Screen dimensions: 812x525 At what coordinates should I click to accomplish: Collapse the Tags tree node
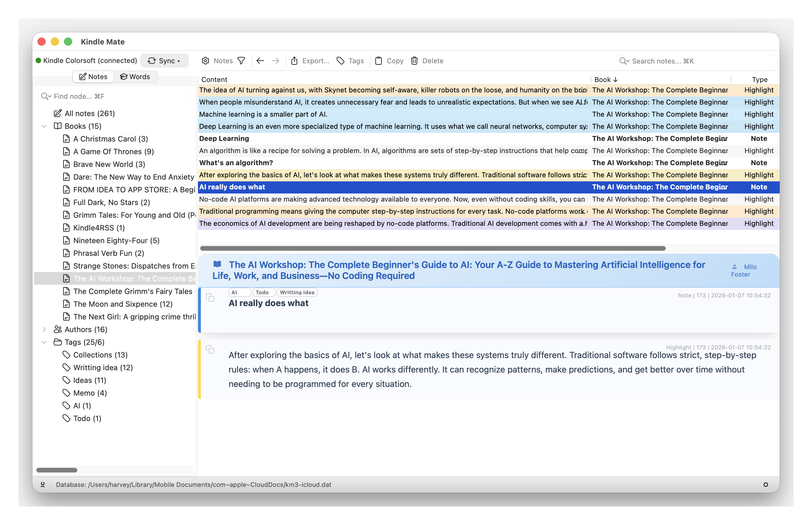(44, 342)
